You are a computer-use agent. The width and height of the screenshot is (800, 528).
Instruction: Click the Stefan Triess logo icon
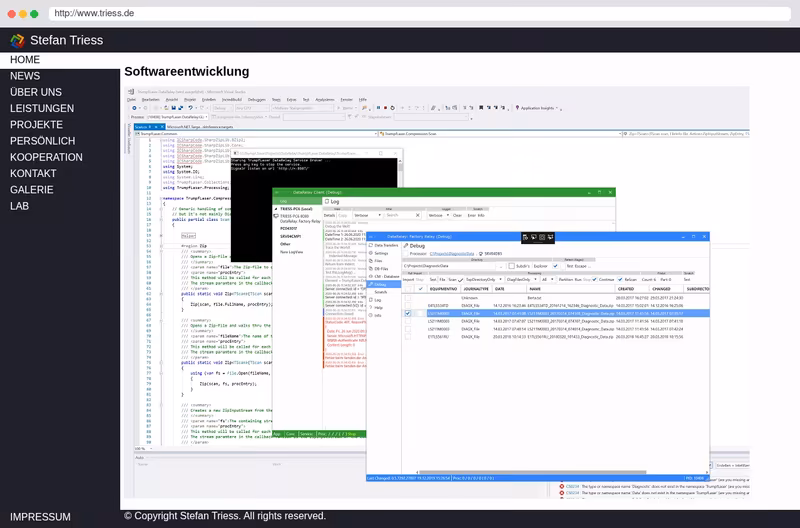pyautogui.click(x=17, y=40)
